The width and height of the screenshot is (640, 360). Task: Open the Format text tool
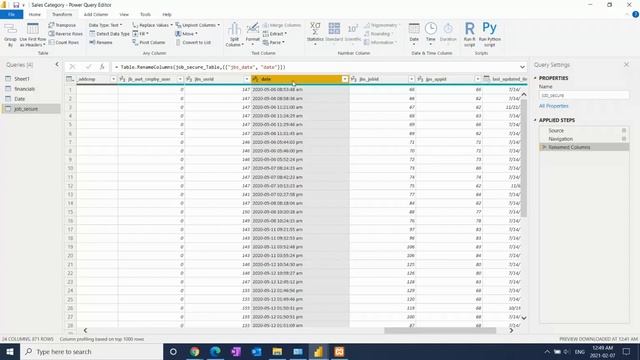253,33
